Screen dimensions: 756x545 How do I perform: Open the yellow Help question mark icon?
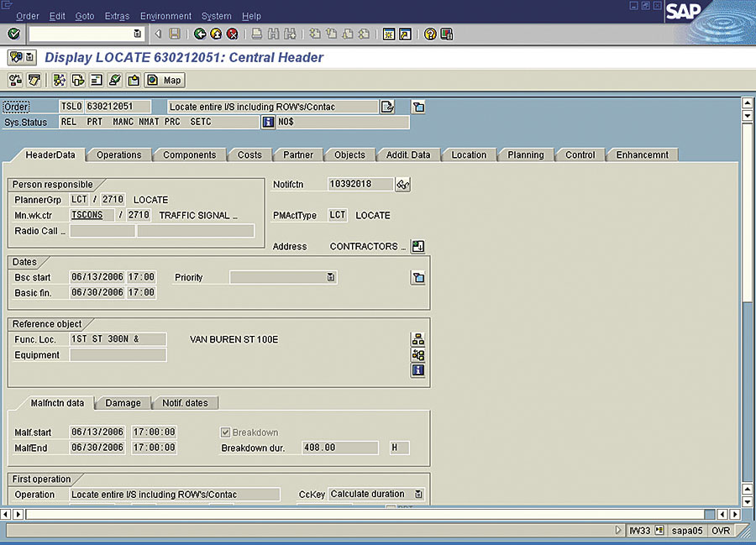pos(430,34)
